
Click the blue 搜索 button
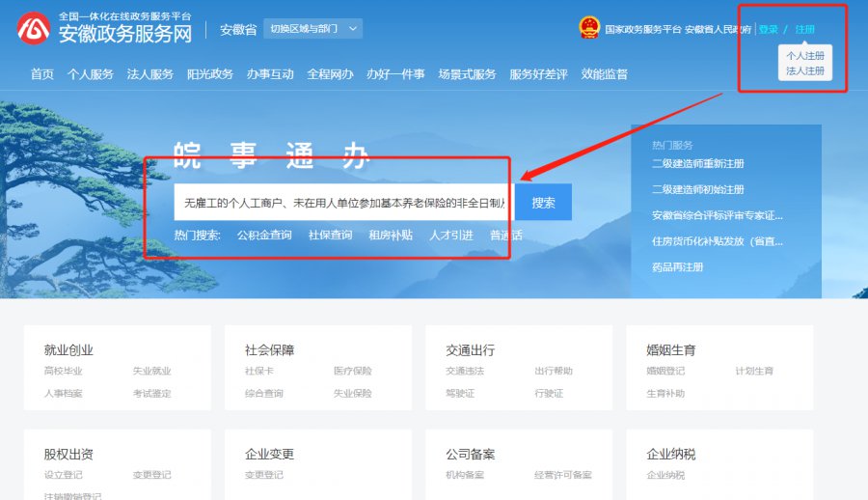[544, 203]
